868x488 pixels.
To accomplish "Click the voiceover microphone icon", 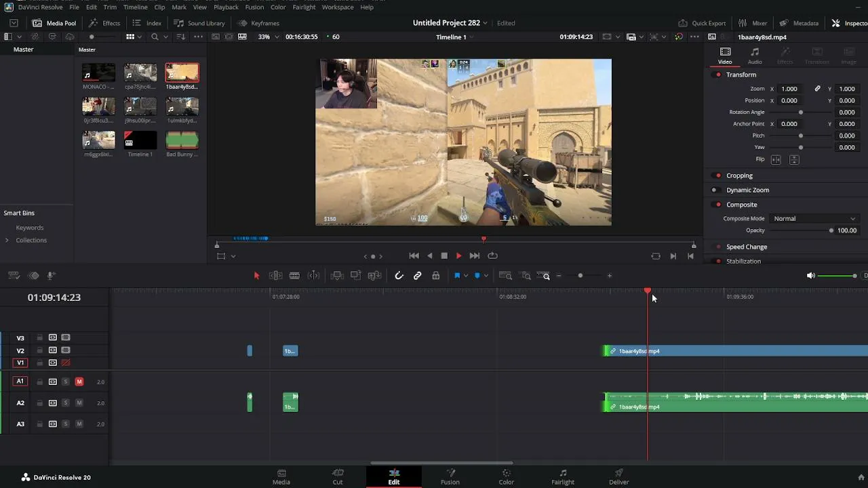I will click(x=50, y=276).
